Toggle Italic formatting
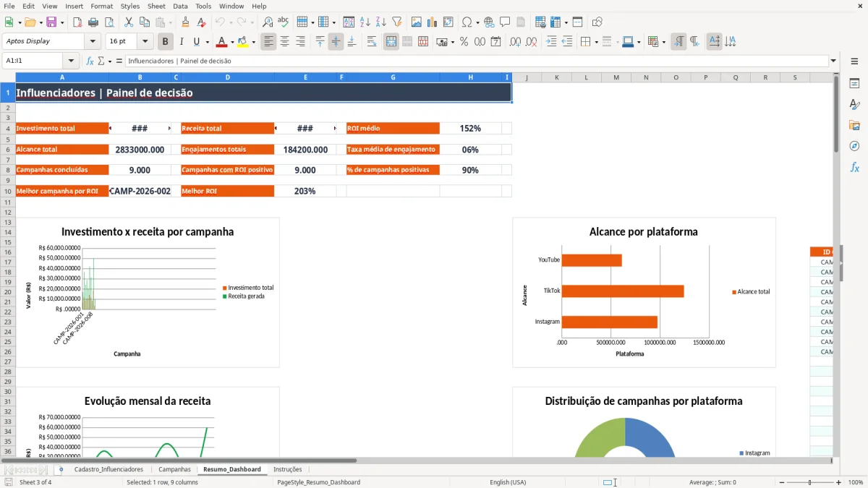 pyautogui.click(x=182, y=42)
